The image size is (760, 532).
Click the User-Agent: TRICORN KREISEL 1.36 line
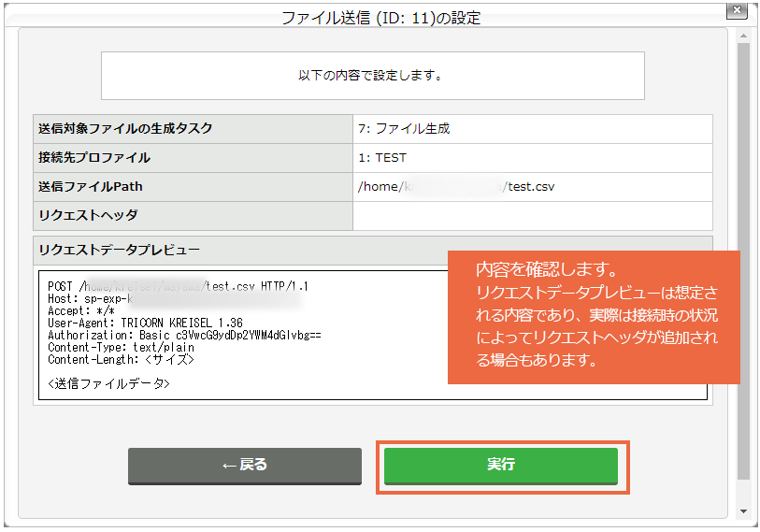coord(145,323)
